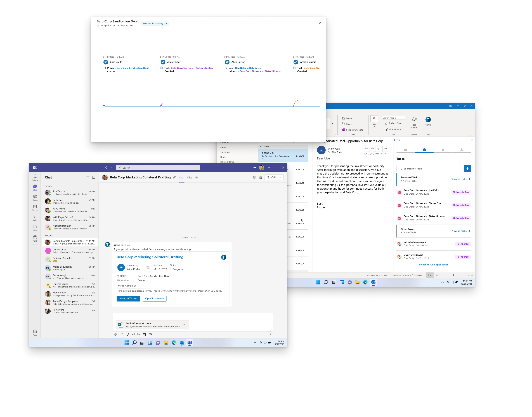Select the Inbox folder in Outlook
Screen dimensions: 532x417
click(x=223, y=148)
